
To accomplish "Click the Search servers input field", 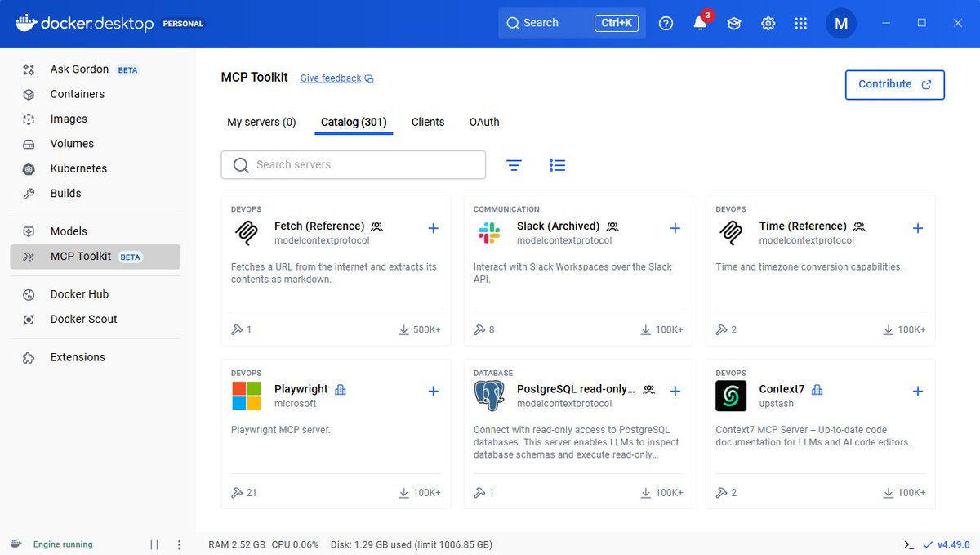I will tap(353, 164).
